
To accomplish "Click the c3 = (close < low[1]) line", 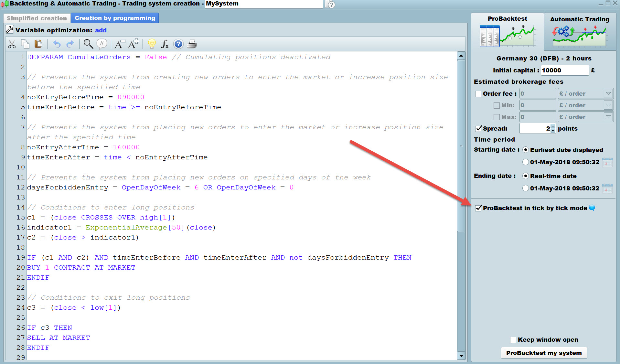I will tap(74, 307).
